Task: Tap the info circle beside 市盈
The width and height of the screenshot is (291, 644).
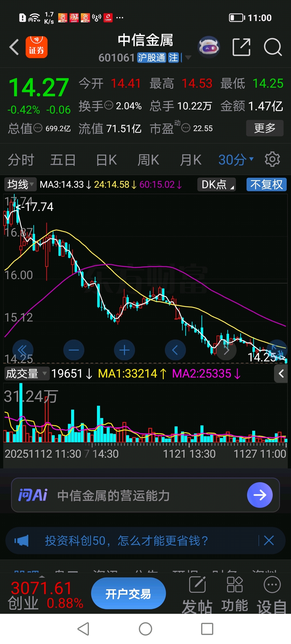Action: click(186, 128)
